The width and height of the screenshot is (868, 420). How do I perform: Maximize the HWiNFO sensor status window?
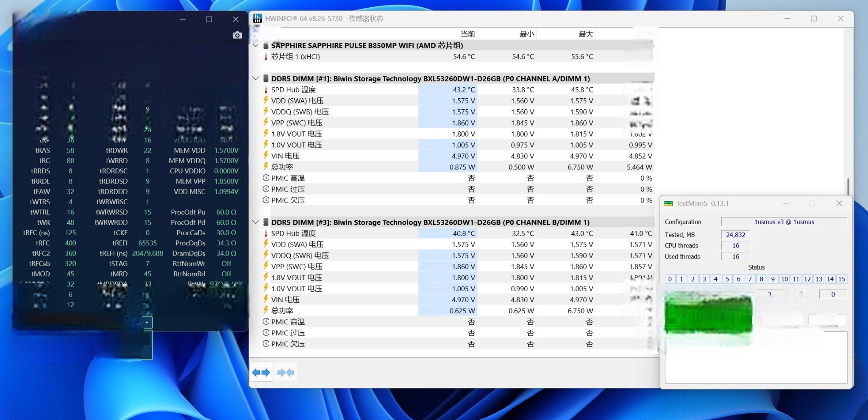(814, 19)
